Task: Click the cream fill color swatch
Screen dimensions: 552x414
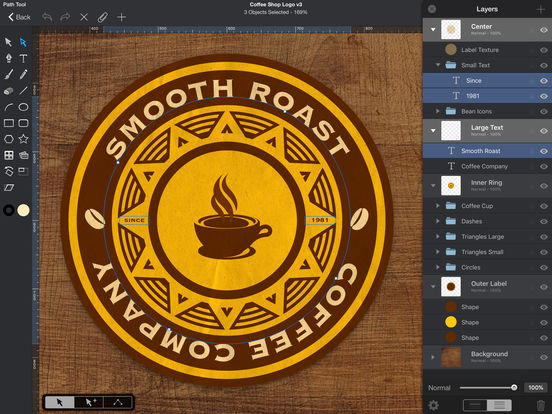Action: coord(24,210)
